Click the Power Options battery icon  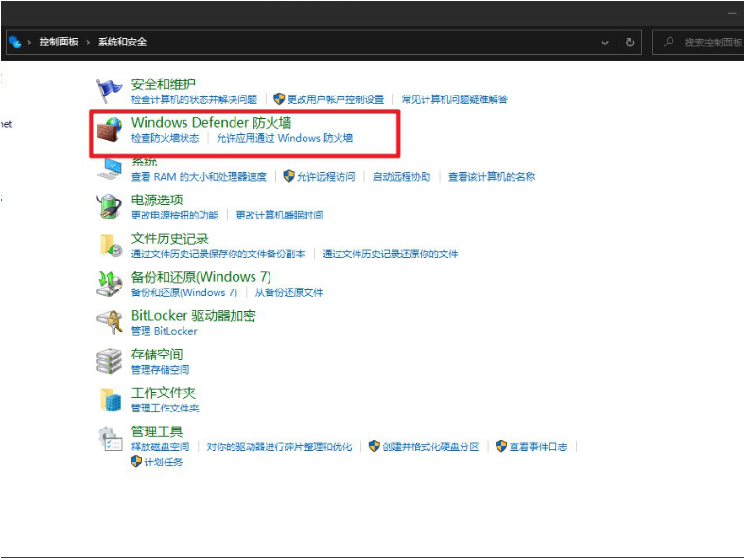(x=110, y=206)
